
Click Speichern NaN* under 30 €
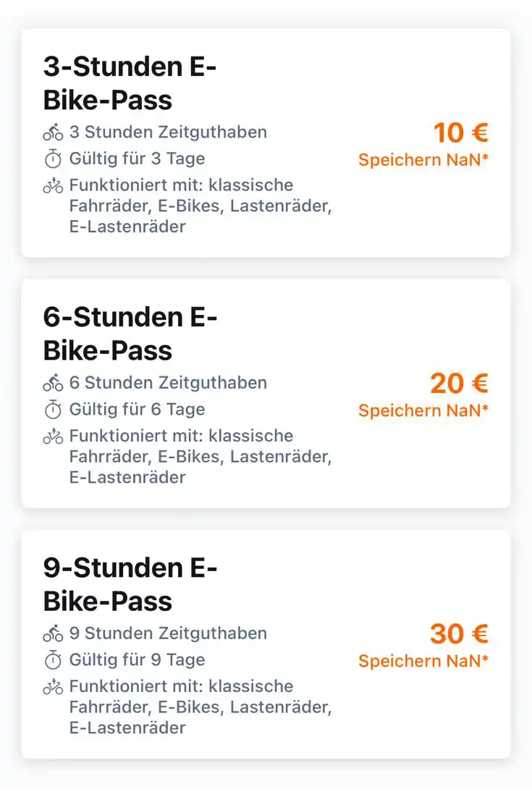(423, 661)
